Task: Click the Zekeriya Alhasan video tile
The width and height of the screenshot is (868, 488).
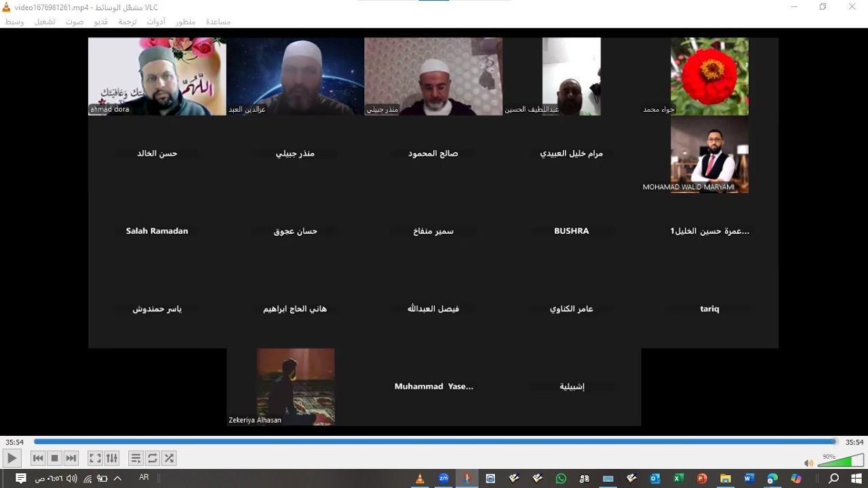Action: 295,387
